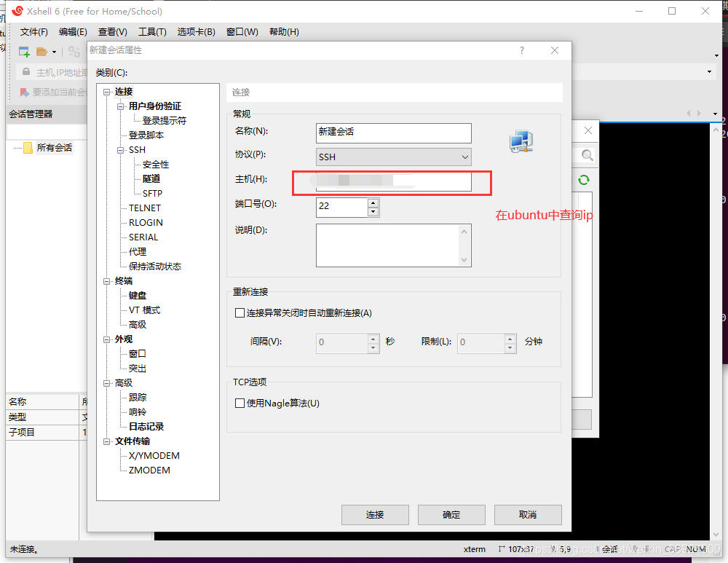Click the open folder toolbar icon
Screen dimensions: 728x563
41,52
